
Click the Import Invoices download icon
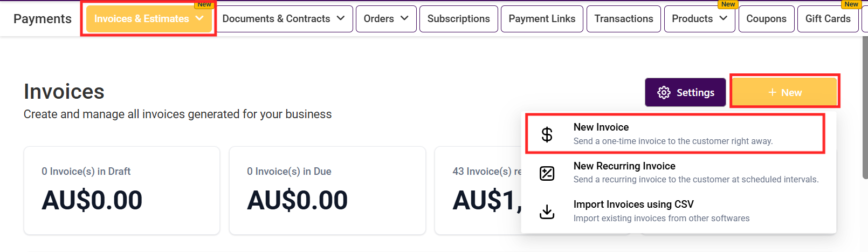click(x=547, y=212)
